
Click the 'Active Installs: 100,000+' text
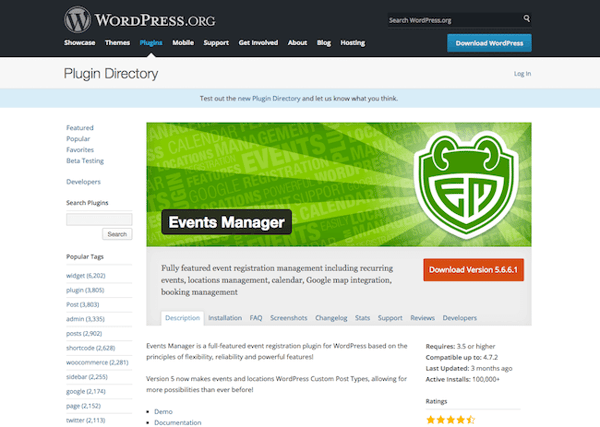point(463,380)
